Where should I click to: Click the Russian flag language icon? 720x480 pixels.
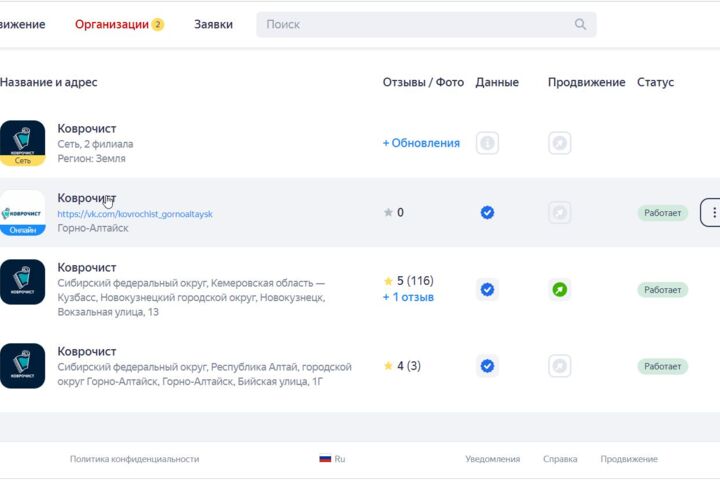pos(325,458)
